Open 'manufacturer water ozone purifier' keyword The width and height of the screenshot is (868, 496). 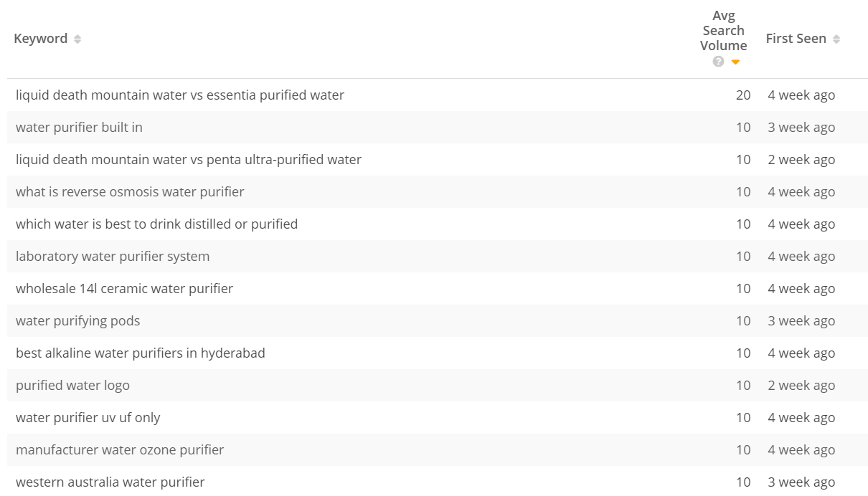120,449
